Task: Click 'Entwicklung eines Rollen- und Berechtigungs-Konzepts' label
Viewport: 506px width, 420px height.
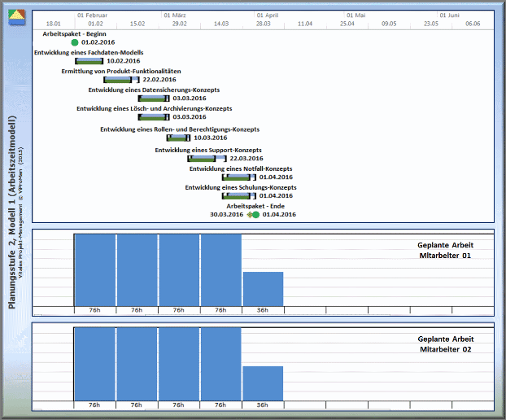Action: tap(180, 129)
